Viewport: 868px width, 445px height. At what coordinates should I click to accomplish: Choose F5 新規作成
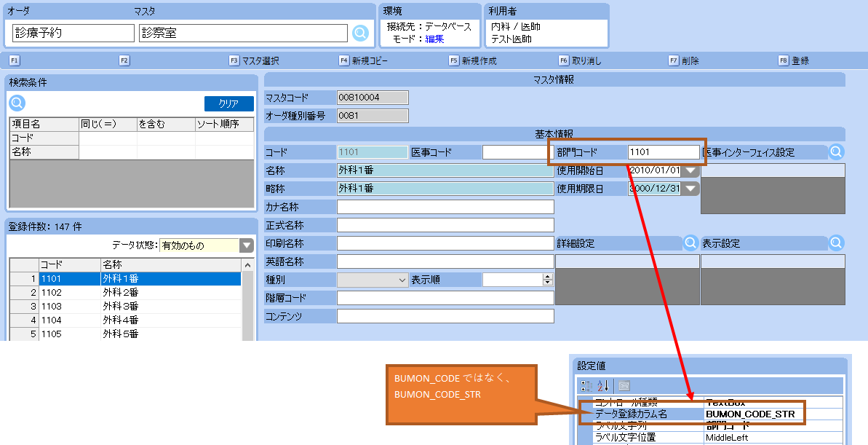point(473,60)
